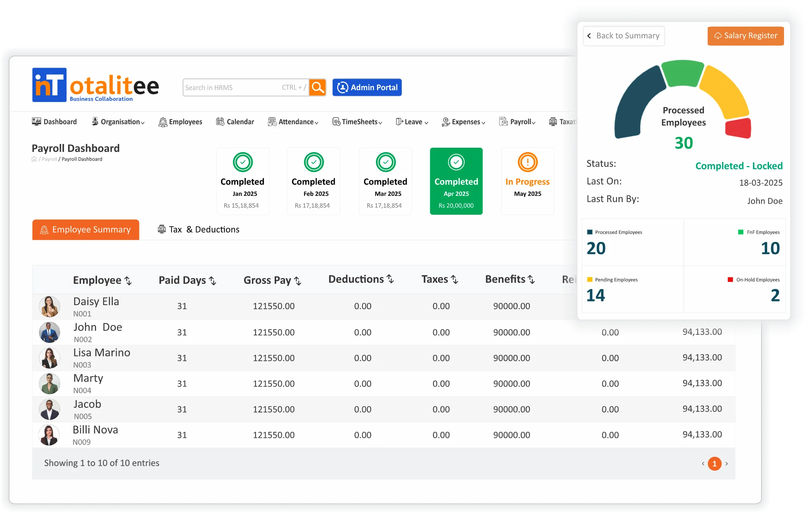Sort table by Paid Days arrows
Screen dimensions: 812x513
tap(213, 281)
